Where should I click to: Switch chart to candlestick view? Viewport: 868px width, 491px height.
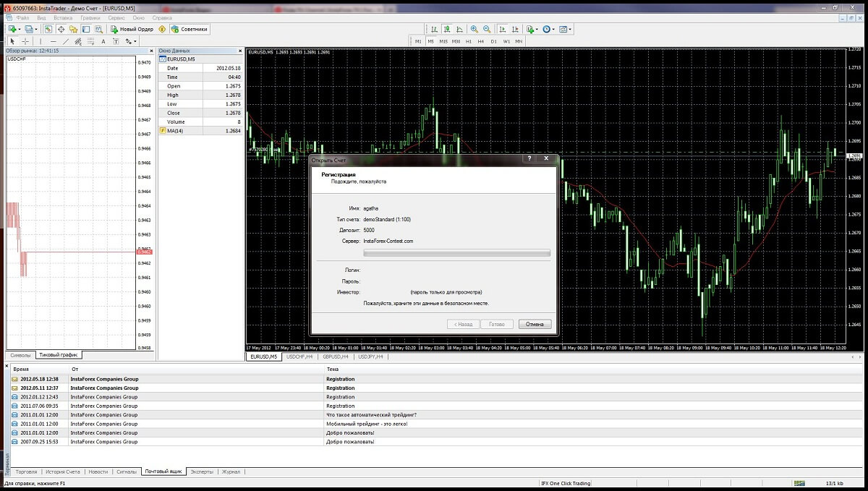point(447,30)
